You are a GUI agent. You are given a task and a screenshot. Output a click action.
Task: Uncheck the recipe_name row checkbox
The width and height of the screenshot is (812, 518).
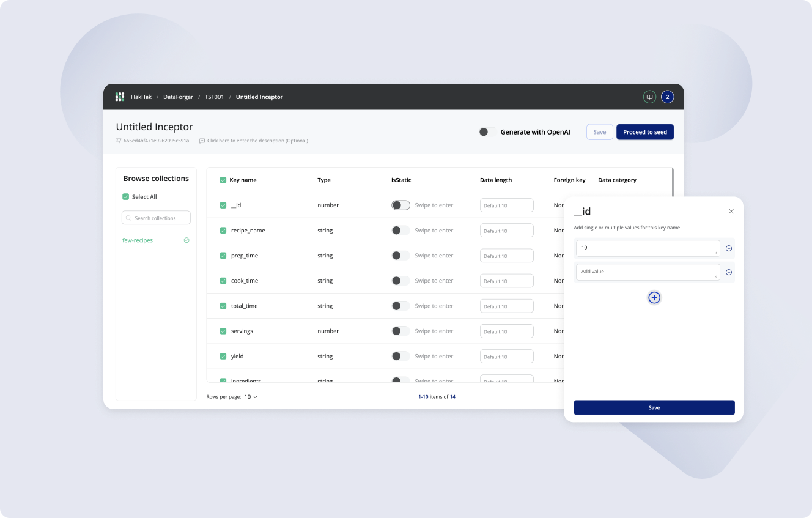pos(223,231)
